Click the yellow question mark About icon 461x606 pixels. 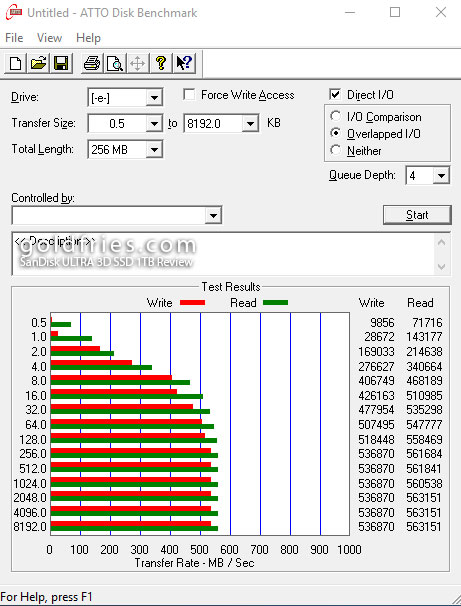coord(161,63)
